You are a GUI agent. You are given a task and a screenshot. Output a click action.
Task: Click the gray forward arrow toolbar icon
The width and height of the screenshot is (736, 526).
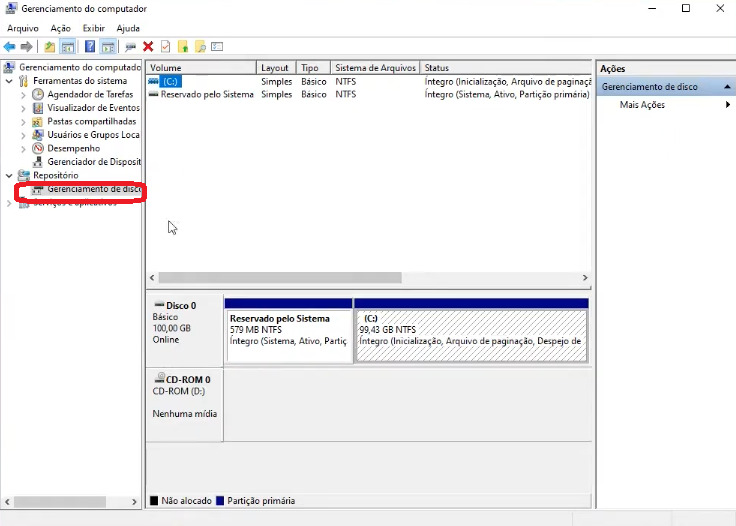(27, 46)
